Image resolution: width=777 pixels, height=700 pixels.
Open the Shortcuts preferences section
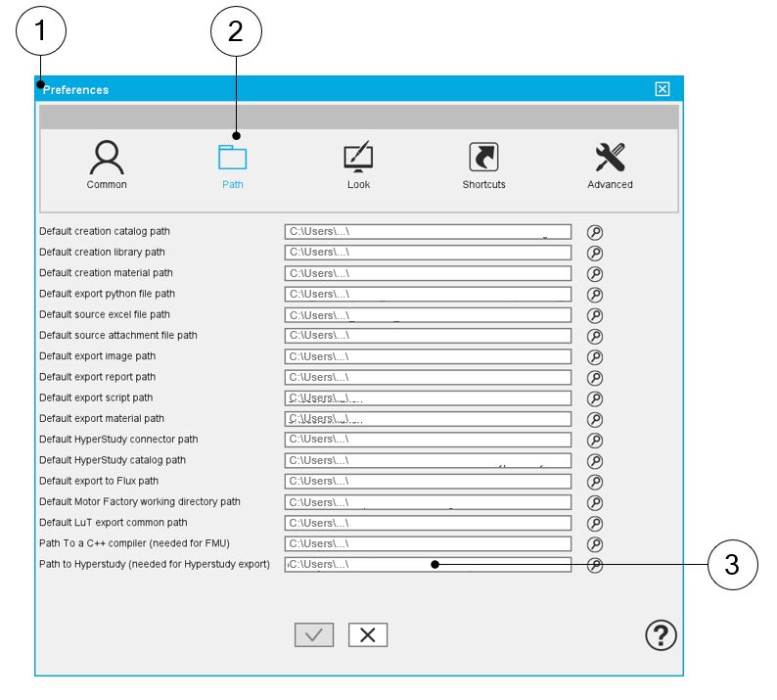(x=483, y=157)
